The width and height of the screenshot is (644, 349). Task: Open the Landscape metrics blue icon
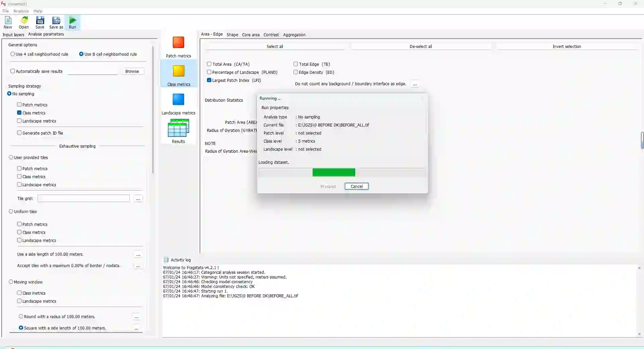click(x=178, y=100)
